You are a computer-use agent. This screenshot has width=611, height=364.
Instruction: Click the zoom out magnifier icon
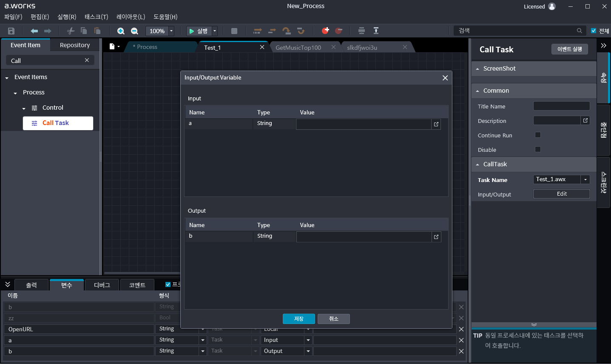coord(134,31)
